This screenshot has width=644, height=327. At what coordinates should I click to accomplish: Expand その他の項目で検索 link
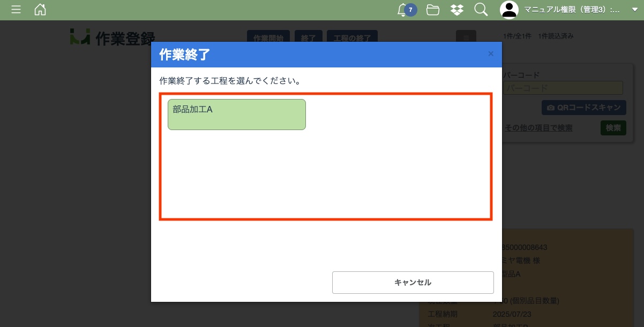[538, 128]
